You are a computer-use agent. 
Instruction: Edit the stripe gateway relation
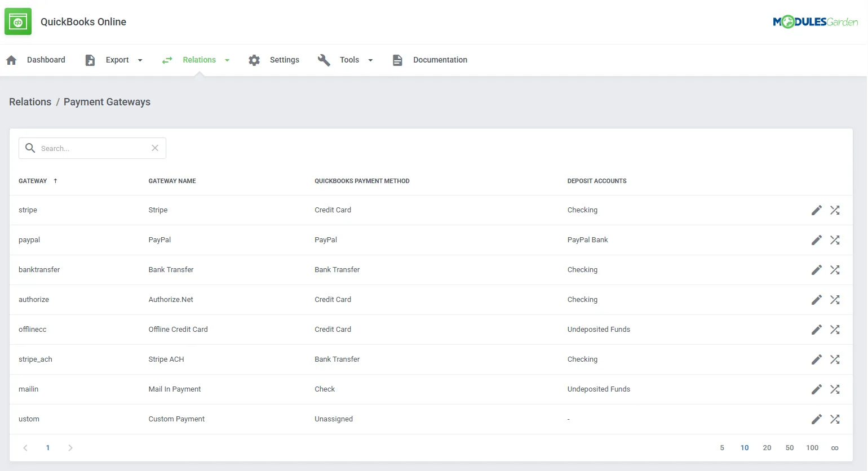(x=817, y=210)
